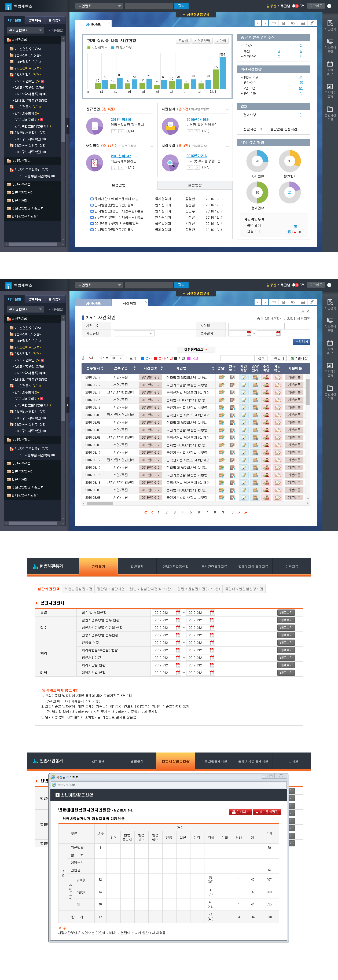Click 송달 icon in first 2016.08.17 table row
This screenshot has width=338, height=980.
point(221,377)
